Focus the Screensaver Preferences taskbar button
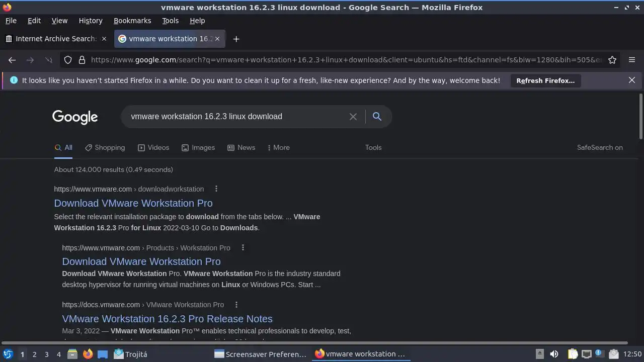The height and width of the screenshot is (362, 644). coord(261,354)
